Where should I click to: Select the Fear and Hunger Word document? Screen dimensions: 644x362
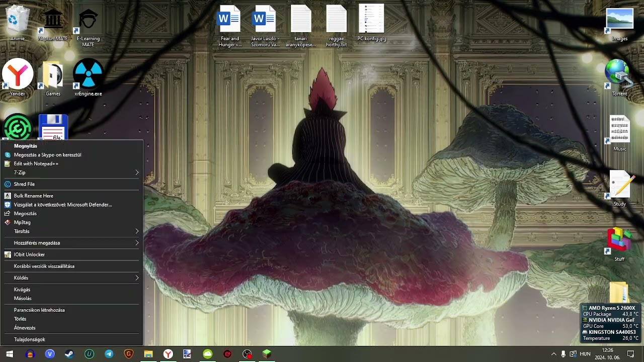pos(229,26)
